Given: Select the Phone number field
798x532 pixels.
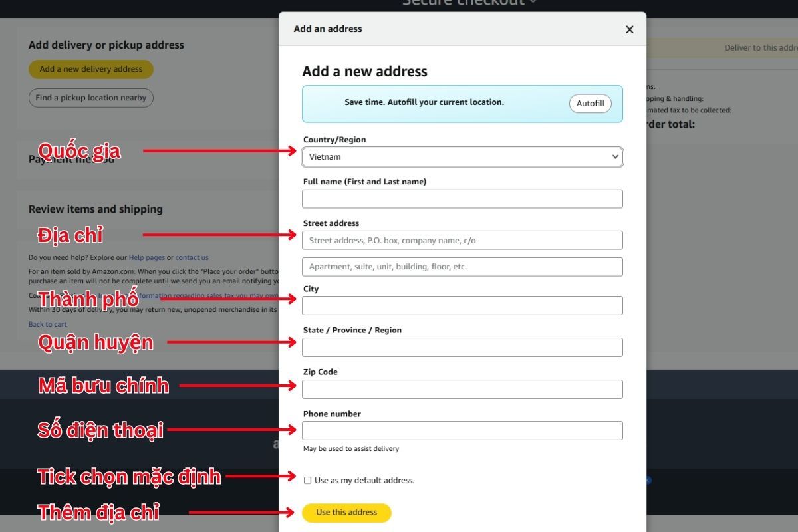Looking at the screenshot, I should [462, 430].
